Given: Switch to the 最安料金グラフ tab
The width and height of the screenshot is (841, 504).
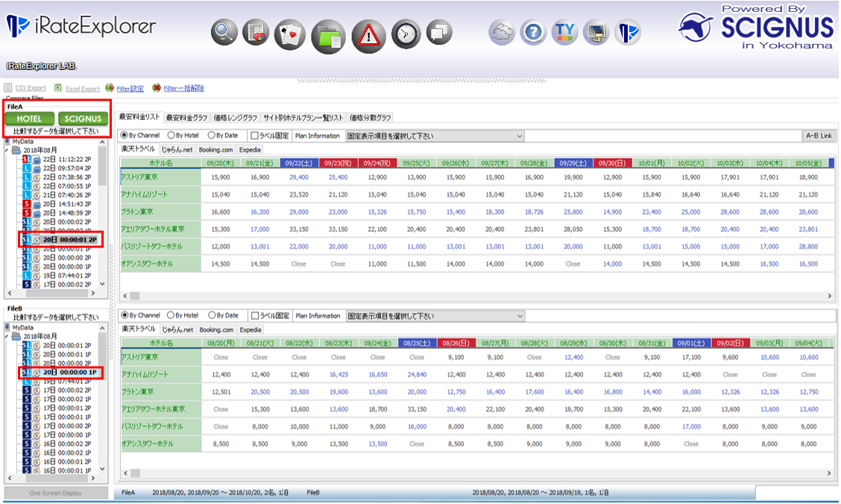Looking at the screenshot, I should (187, 118).
